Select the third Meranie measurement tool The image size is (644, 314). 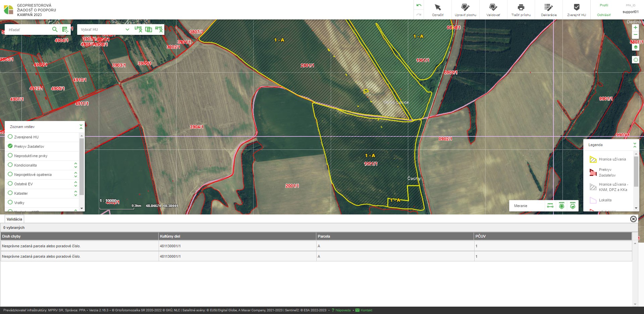click(x=573, y=206)
